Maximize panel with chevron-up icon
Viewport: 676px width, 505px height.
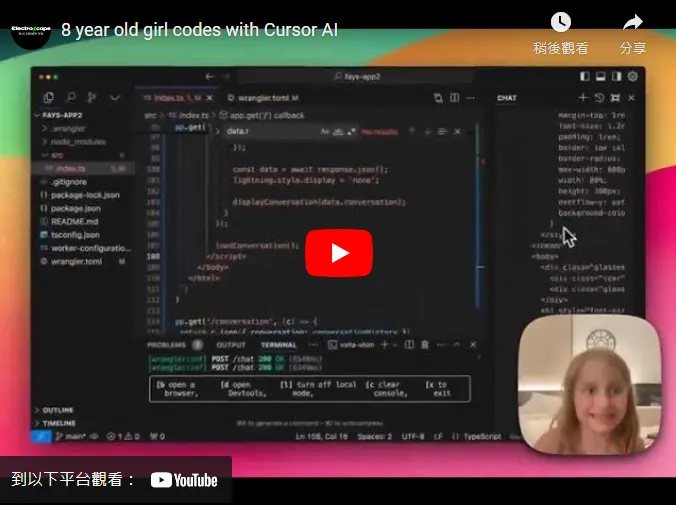pyautogui.click(x=457, y=345)
